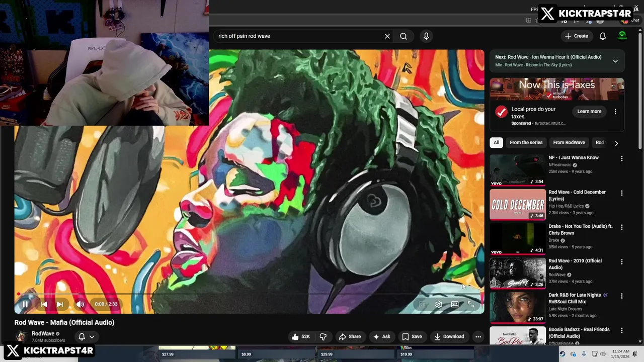This screenshot has height=362, width=644.
Task: Open subscription notification bell dropdown
Action: coord(87,337)
